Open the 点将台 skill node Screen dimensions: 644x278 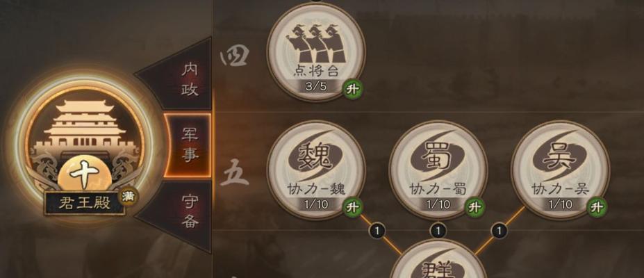point(316,52)
